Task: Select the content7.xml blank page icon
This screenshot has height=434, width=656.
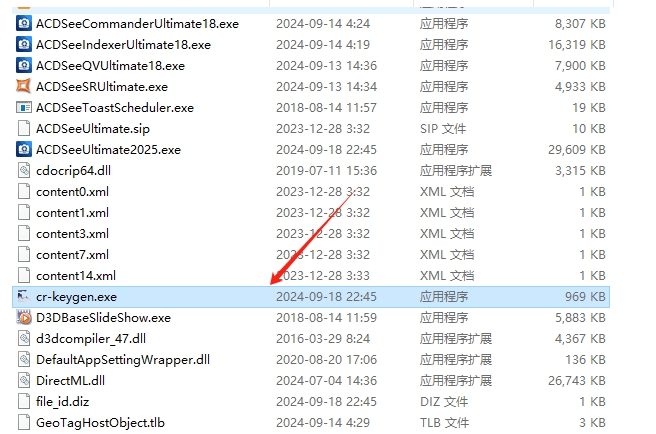Action: (x=24, y=254)
